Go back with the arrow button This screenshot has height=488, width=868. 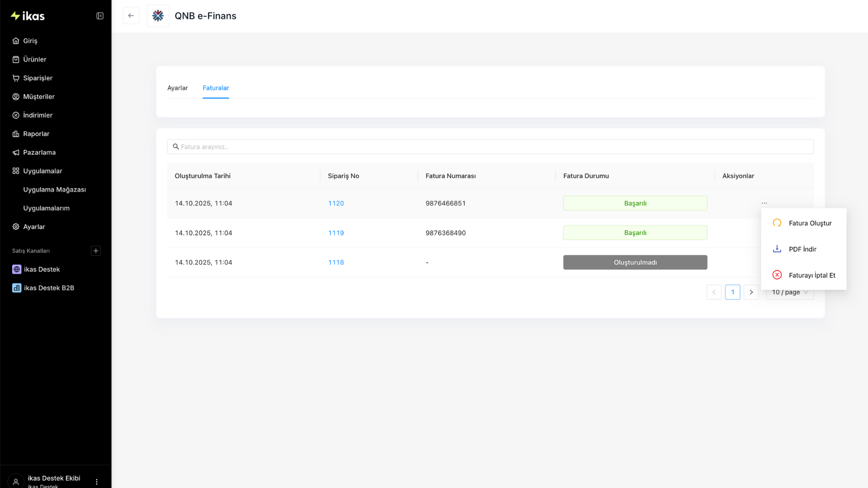click(x=131, y=16)
